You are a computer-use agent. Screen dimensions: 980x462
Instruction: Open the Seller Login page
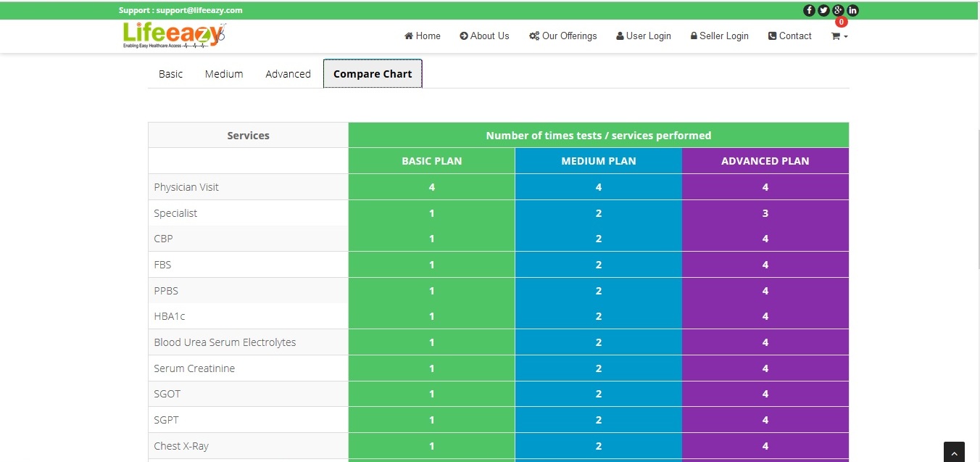(x=719, y=36)
